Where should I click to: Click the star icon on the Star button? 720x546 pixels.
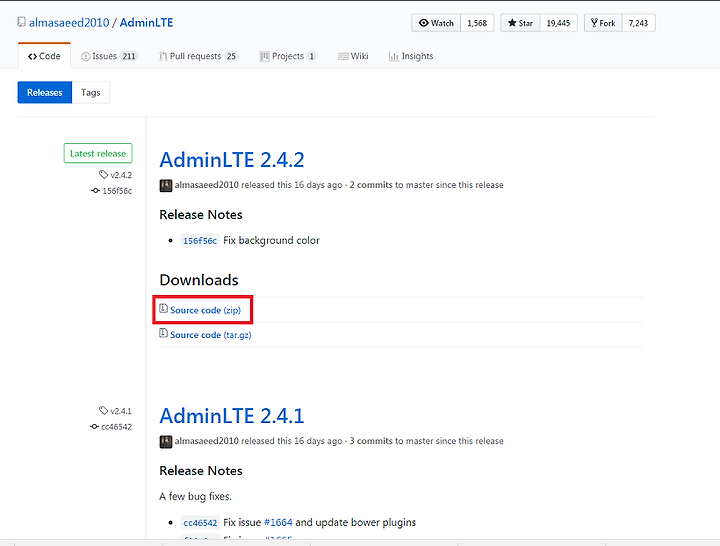tap(512, 23)
